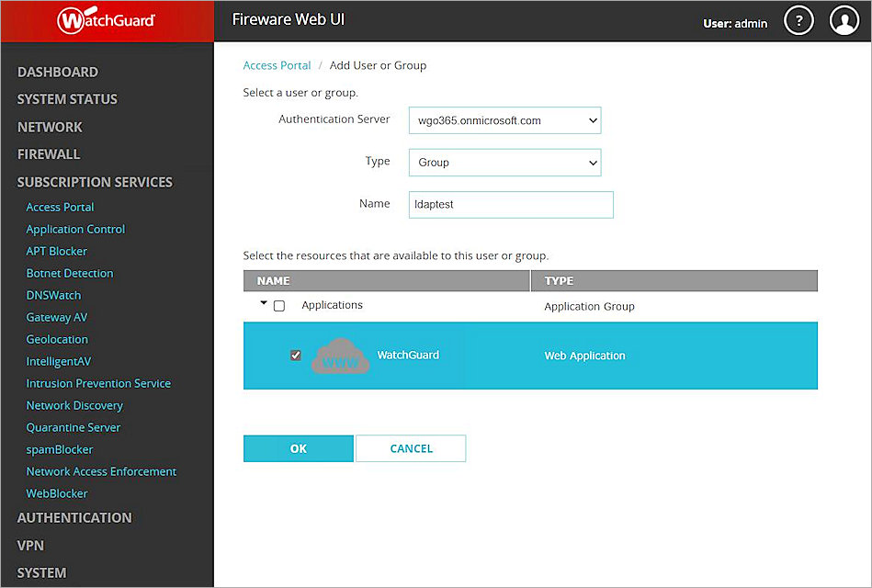This screenshot has width=872, height=588.
Task: Click the Name field containing ldaptest
Action: 511,204
